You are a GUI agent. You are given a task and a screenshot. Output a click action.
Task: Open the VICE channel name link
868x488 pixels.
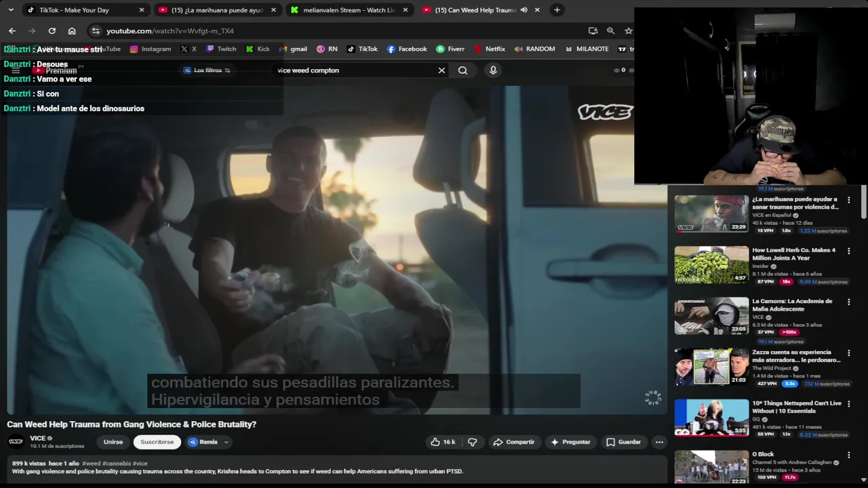point(38,439)
